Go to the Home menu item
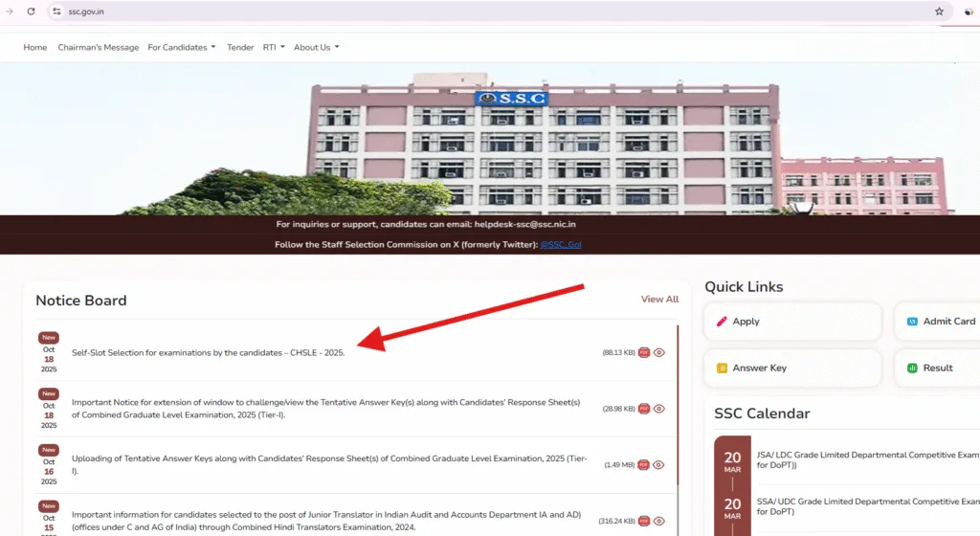This screenshot has width=980, height=536. (34, 47)
